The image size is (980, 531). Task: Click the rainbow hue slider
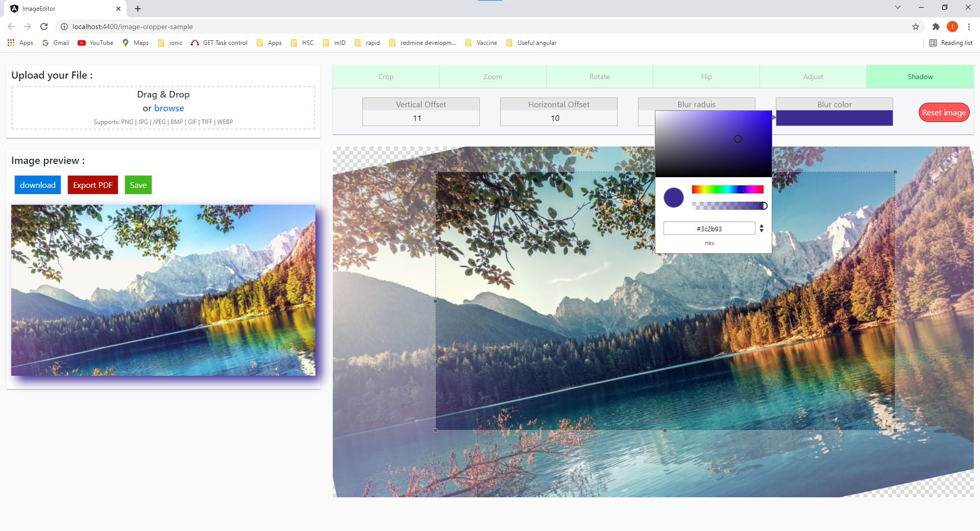pyautogui.click(x=727, y=189)
